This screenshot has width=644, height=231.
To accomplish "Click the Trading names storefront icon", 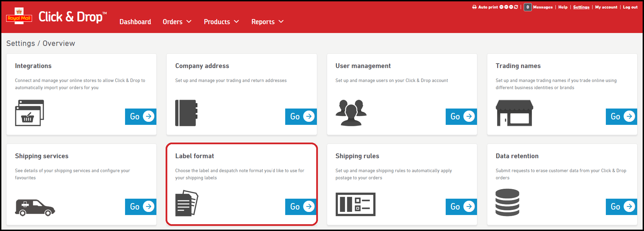I will (x=514, y=113).
